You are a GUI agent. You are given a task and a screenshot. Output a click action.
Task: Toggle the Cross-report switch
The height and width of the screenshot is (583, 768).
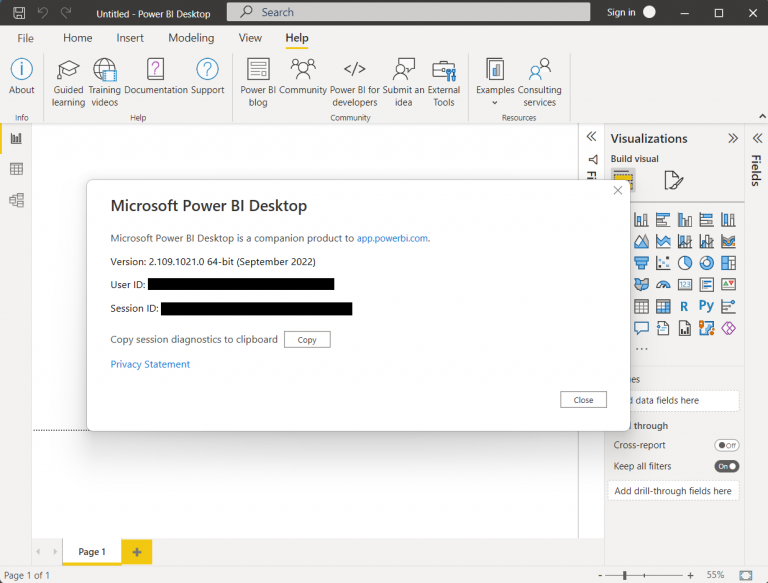coord(726,445)
